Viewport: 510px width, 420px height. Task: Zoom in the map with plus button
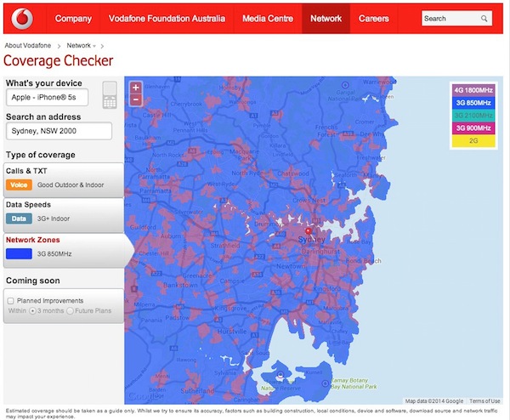click(x=136, y=88)
